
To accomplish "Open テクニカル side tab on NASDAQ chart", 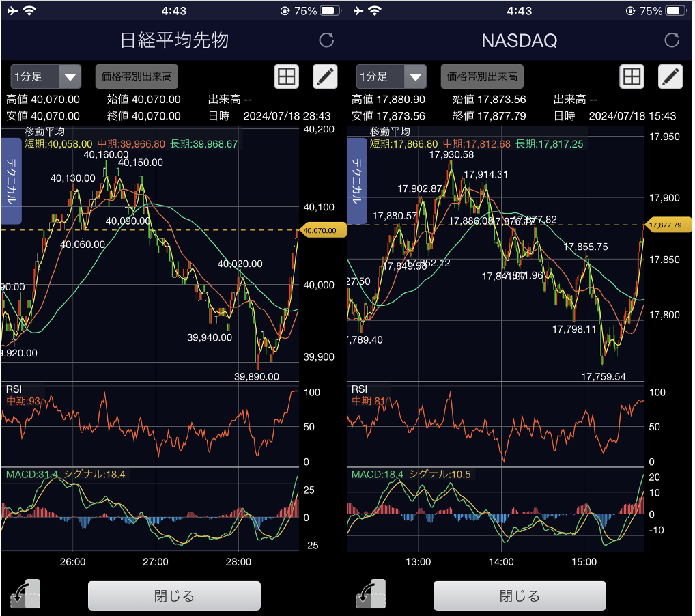I will (356, 181).
